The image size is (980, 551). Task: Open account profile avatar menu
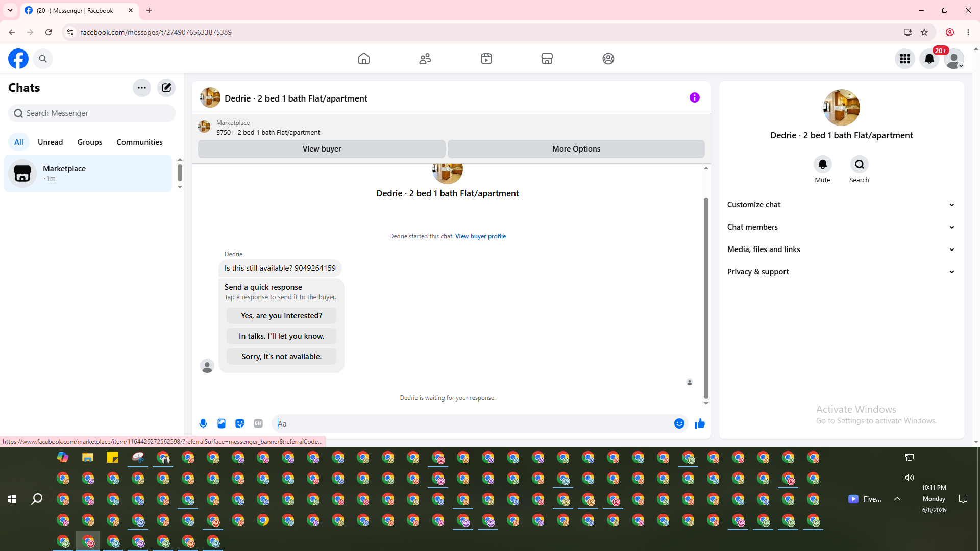click(954, 59)
